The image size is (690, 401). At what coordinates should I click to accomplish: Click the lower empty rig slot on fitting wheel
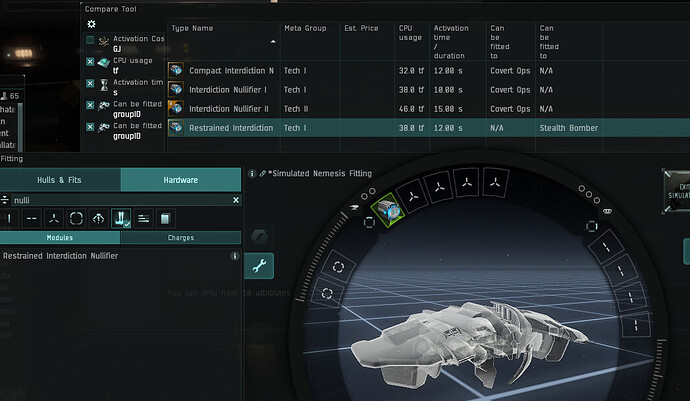pyautogui.click(x=327, y=293)
